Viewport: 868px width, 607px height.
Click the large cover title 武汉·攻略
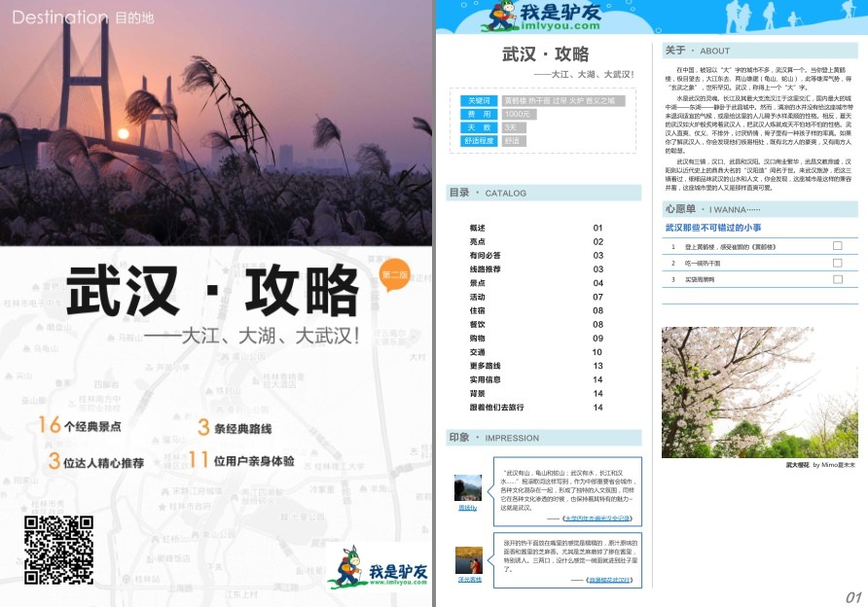point(213,290)
